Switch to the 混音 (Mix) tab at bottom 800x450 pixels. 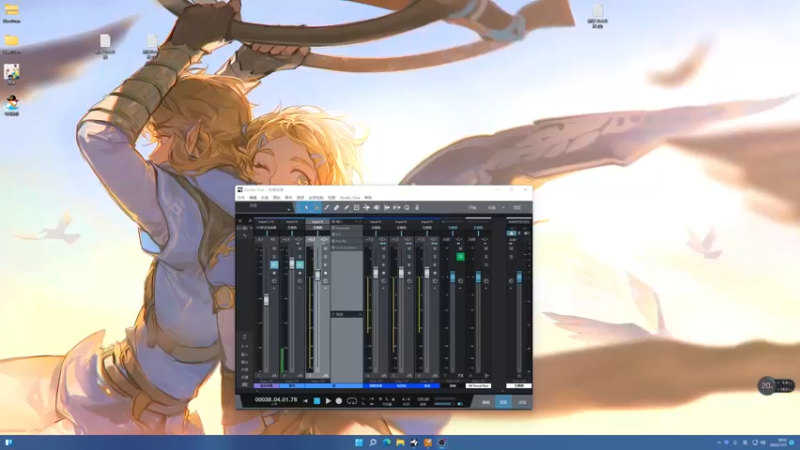coord(503,403)
